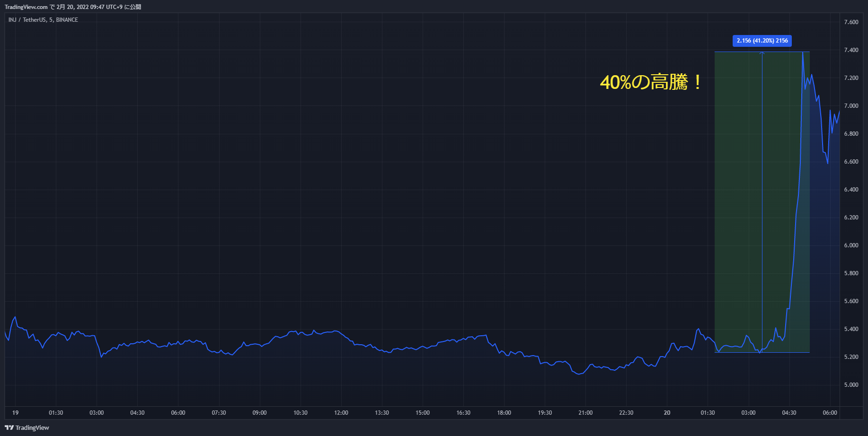
Task: Click the 03:00 label after date 20
Action: point(748,413)
